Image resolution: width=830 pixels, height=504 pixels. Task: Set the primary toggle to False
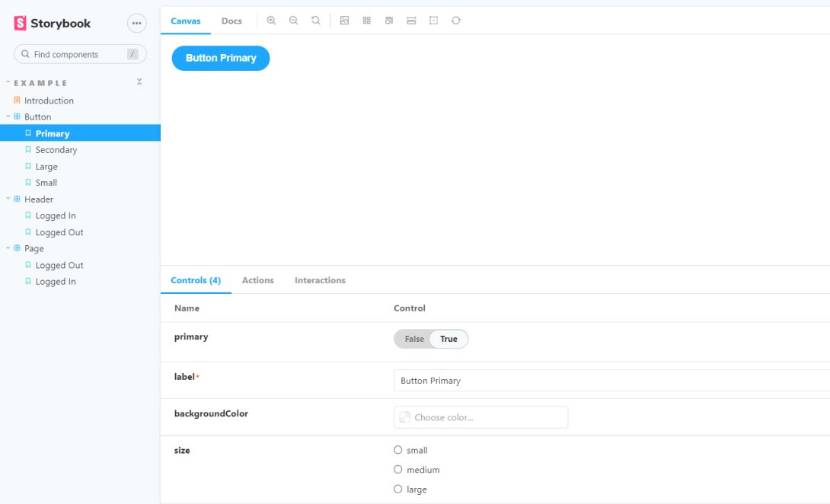(x=413, y=339)
